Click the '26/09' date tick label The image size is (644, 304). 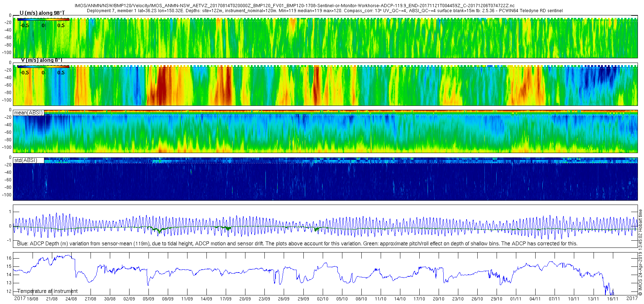tap(284, 299)
